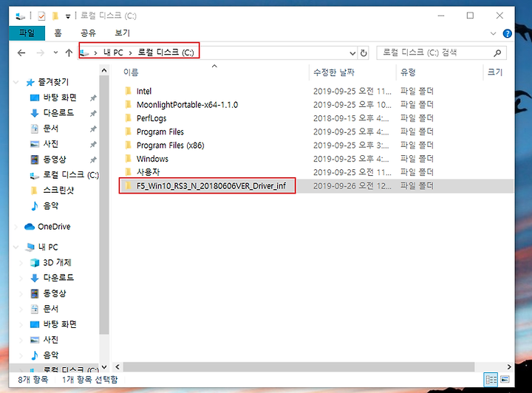The width and height of the screenshot is (532, 393).
Task: Open the 스크린샷 folder in the sidebar
Action: [x=58, y=191]
